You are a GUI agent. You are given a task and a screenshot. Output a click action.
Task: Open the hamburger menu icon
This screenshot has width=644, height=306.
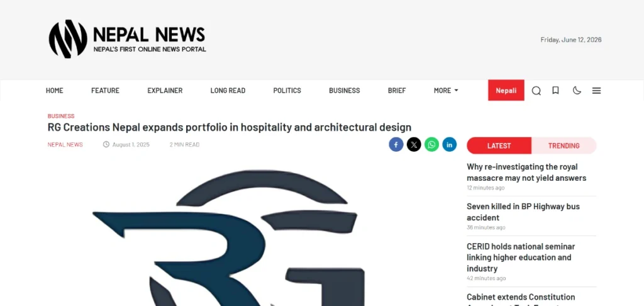coord(596,91)
